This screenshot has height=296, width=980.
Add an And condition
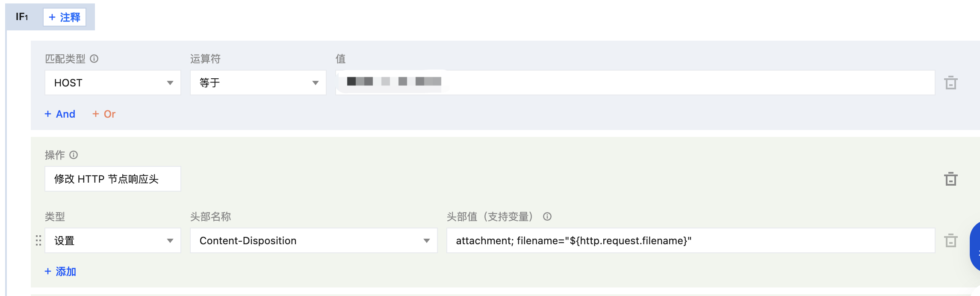60,114
